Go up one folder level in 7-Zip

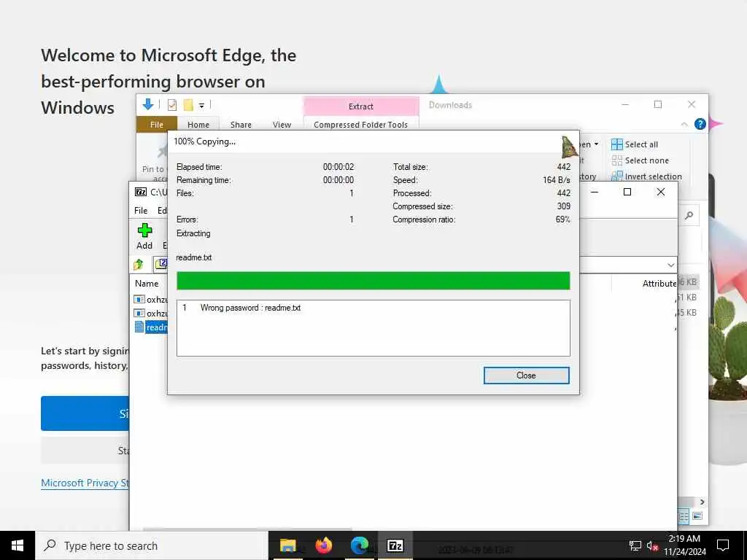point(139,264)
